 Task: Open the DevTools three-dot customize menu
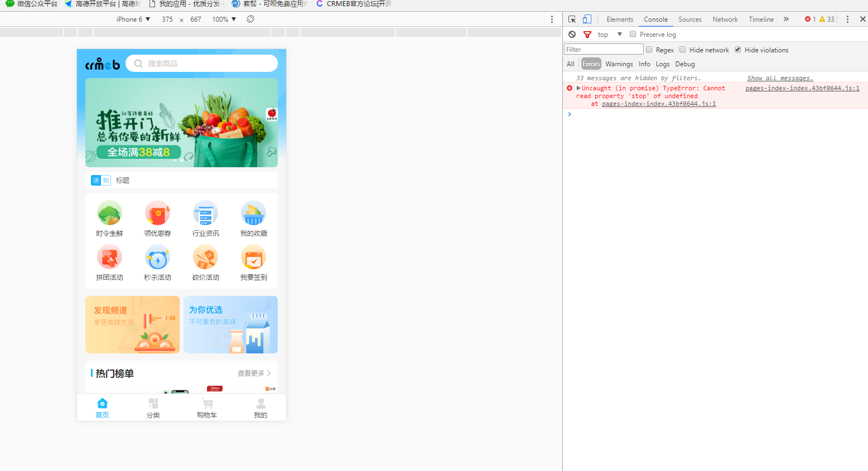(847, 19)
